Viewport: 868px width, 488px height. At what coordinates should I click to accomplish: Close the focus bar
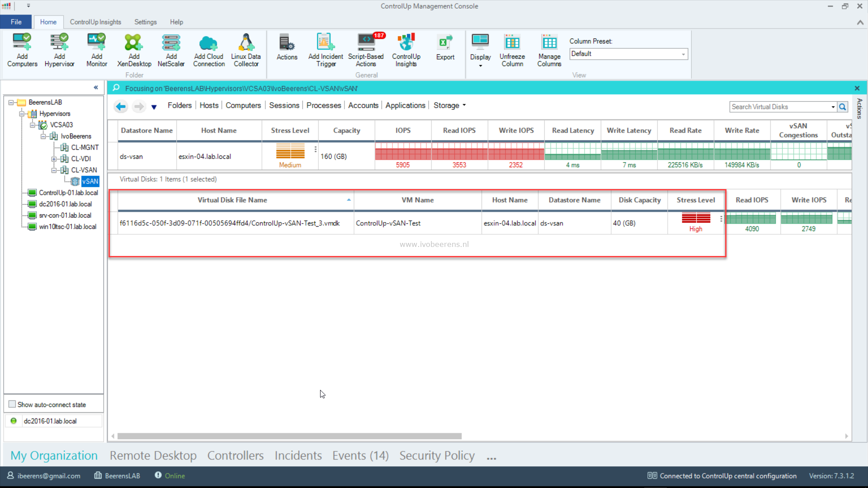point(857,88)
